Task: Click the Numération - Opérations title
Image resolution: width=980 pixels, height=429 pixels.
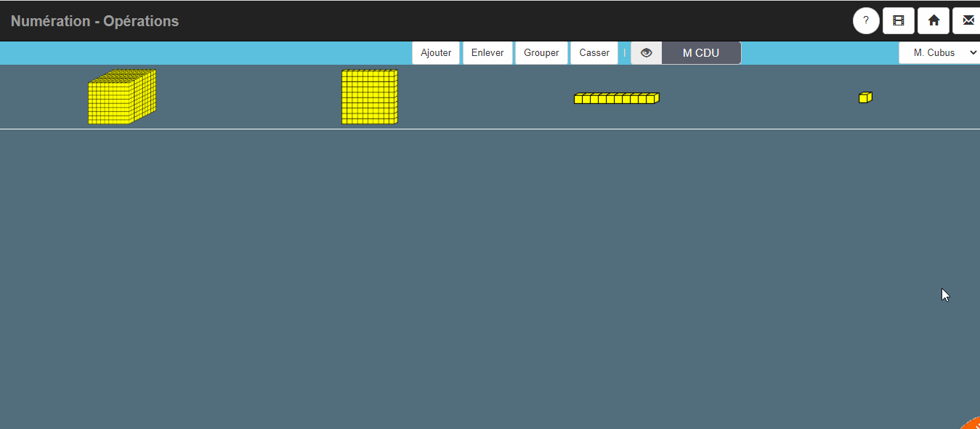Action: click(x=94, y=21)
